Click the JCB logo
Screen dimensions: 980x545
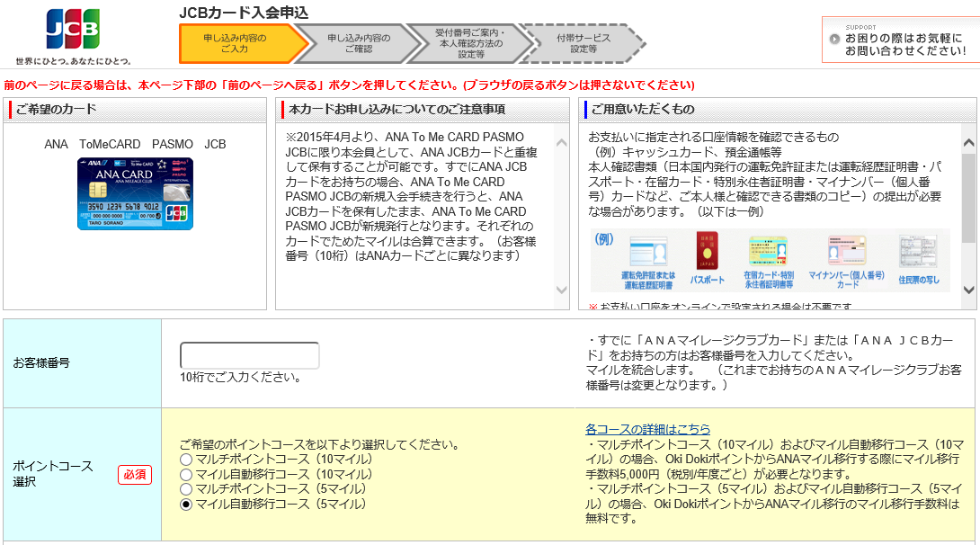(x=73, y=29)
